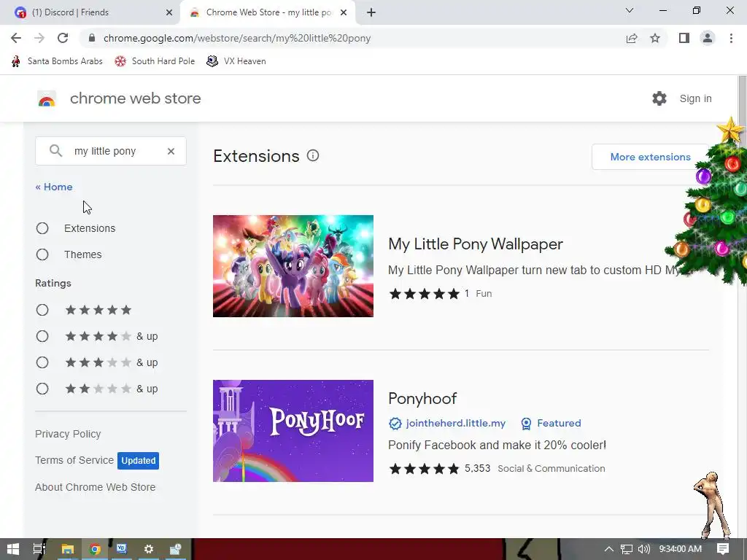Viewport: 747px width, 560px height.
Task: Open the Chrome three-dot menu
Action: pos(731,38)
